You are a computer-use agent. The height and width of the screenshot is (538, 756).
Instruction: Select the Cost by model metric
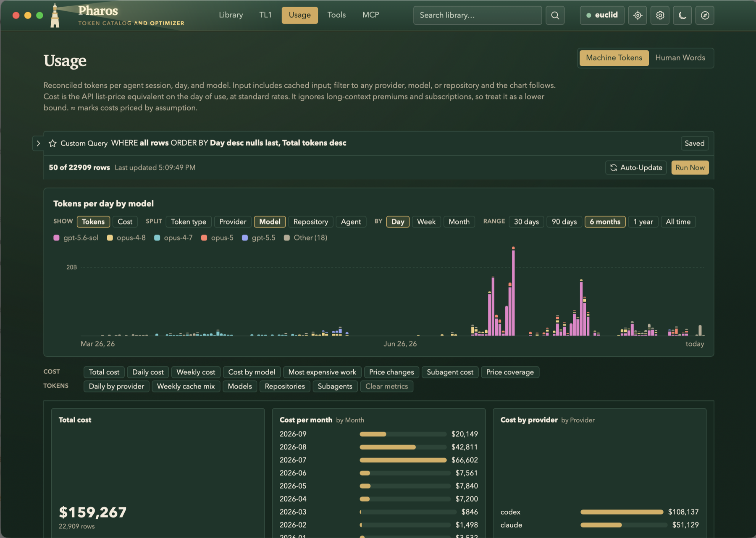[252, 372]
